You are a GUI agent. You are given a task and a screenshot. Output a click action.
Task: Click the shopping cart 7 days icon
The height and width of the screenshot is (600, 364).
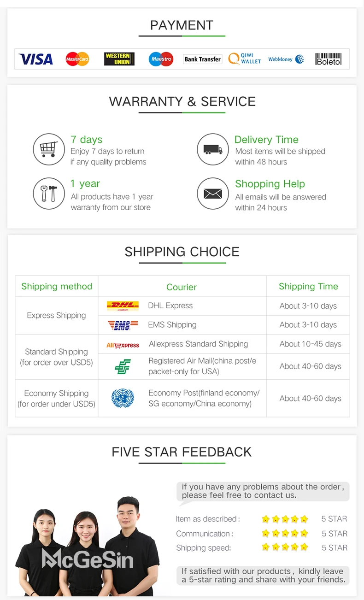[49, 149]
